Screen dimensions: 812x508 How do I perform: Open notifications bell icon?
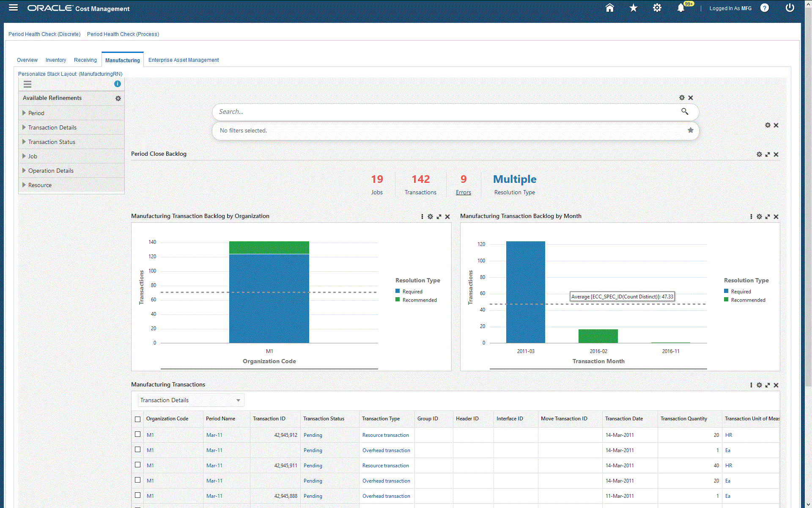(x=680, y=8)
